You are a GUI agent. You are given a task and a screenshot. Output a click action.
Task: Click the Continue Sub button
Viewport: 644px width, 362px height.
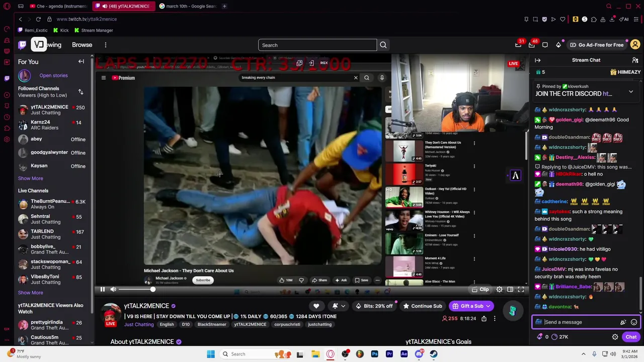click(422, 306)
